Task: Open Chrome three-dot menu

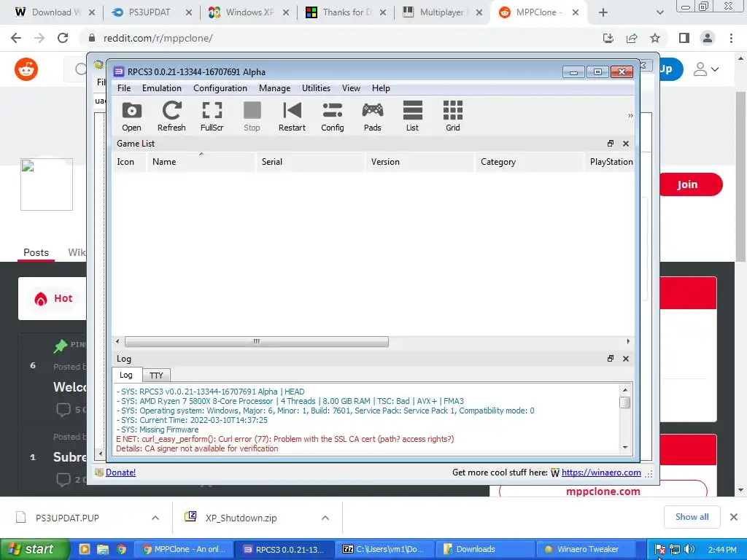Action: [x=731, y=38]
